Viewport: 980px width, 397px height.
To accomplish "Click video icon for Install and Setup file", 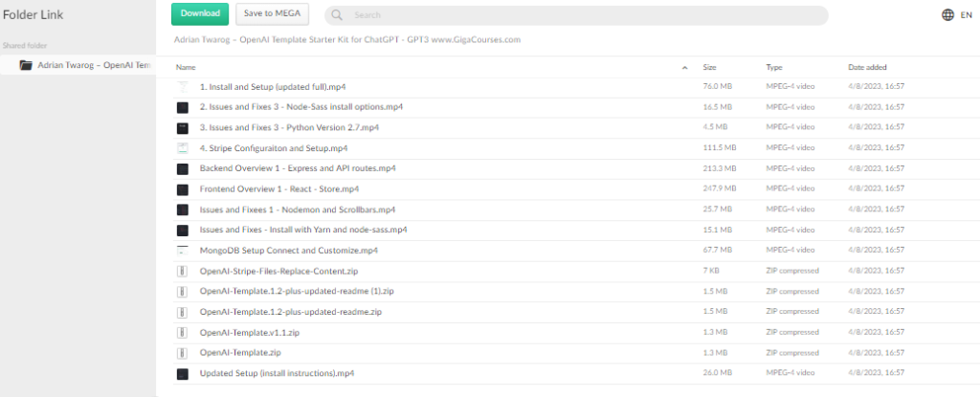I will pos(183,87).
